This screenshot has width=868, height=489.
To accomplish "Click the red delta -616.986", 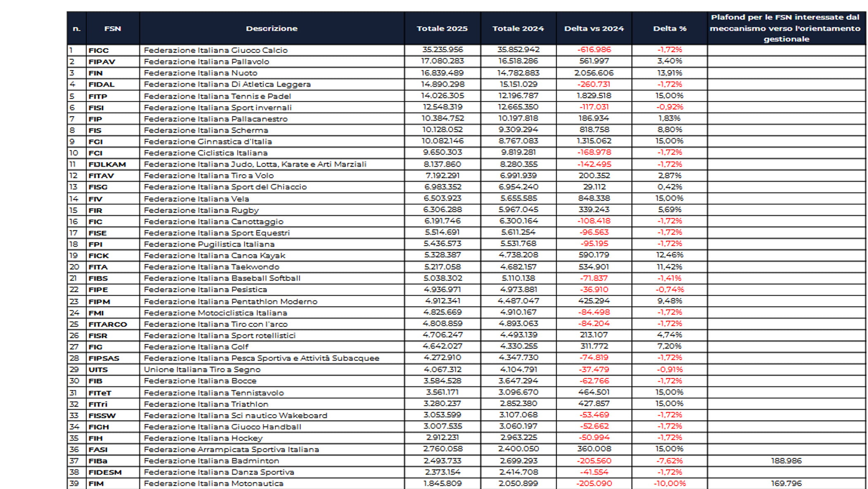I will (x=594, y=50).
